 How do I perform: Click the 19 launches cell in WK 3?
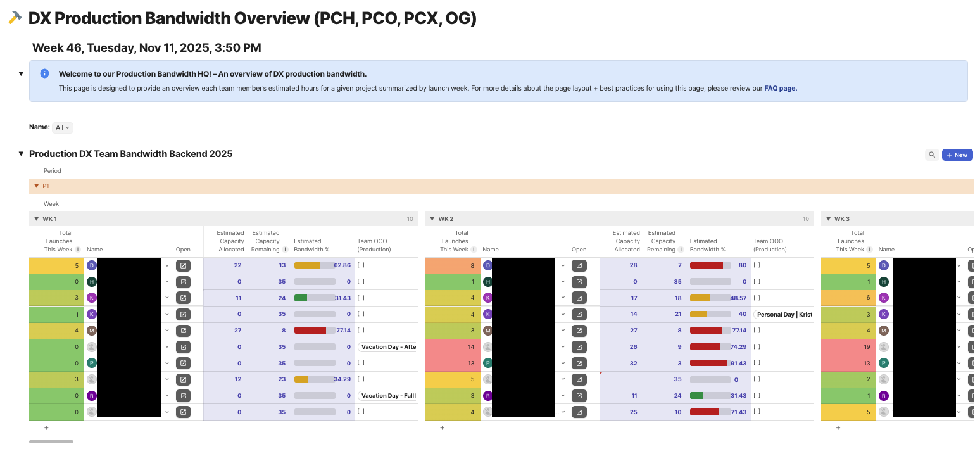click(848, 347)
